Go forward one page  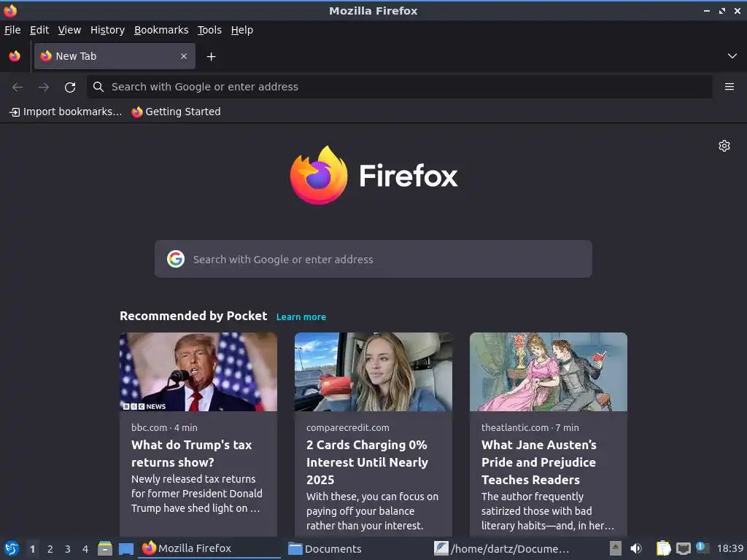coord(44,87)
